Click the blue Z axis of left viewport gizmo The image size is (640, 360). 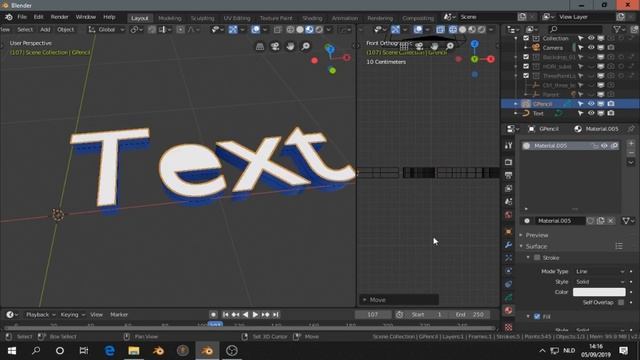(x=330, y=49)
